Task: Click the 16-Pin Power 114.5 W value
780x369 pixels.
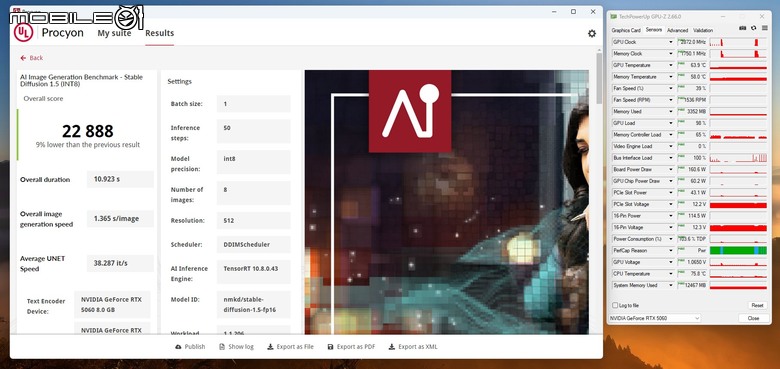Action: pyautogui.click(x=692, y=216)
